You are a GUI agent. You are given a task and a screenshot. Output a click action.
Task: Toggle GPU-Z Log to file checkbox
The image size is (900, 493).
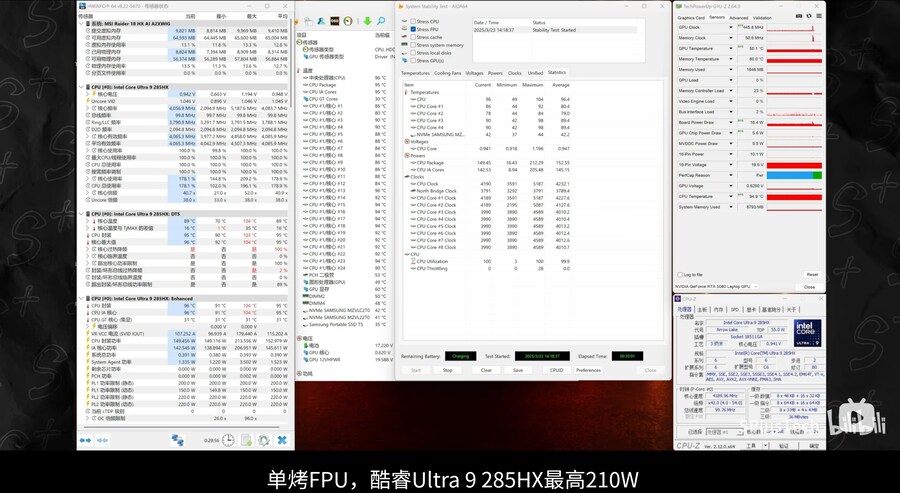click(680, 275)
